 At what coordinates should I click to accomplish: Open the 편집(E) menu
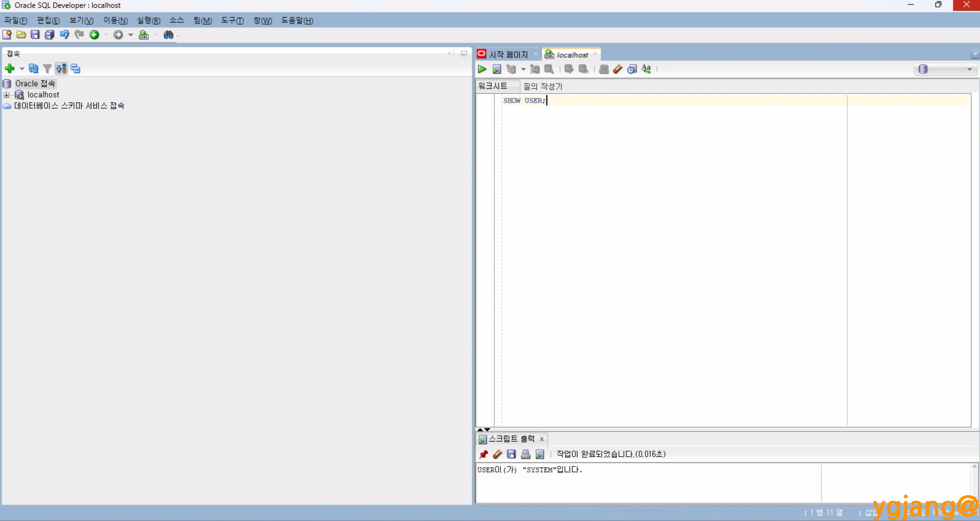pyautogui.click(x=48, y=20)
